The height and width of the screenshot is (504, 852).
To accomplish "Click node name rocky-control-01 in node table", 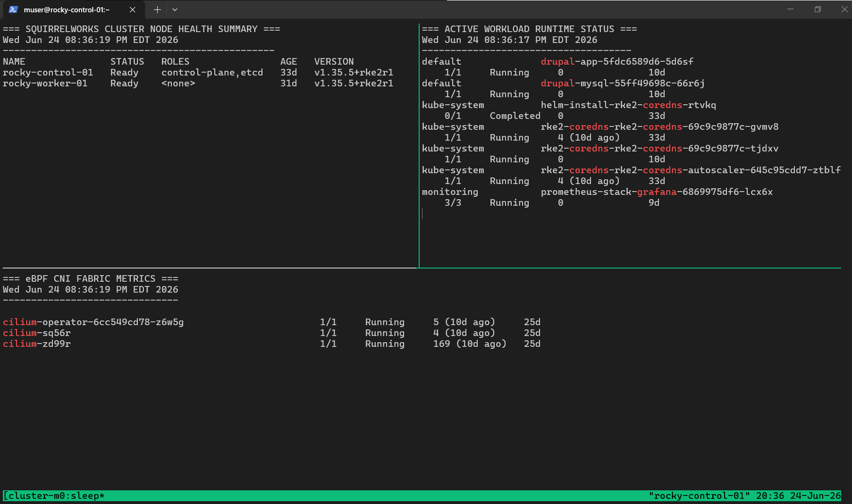I will (48, 73).
